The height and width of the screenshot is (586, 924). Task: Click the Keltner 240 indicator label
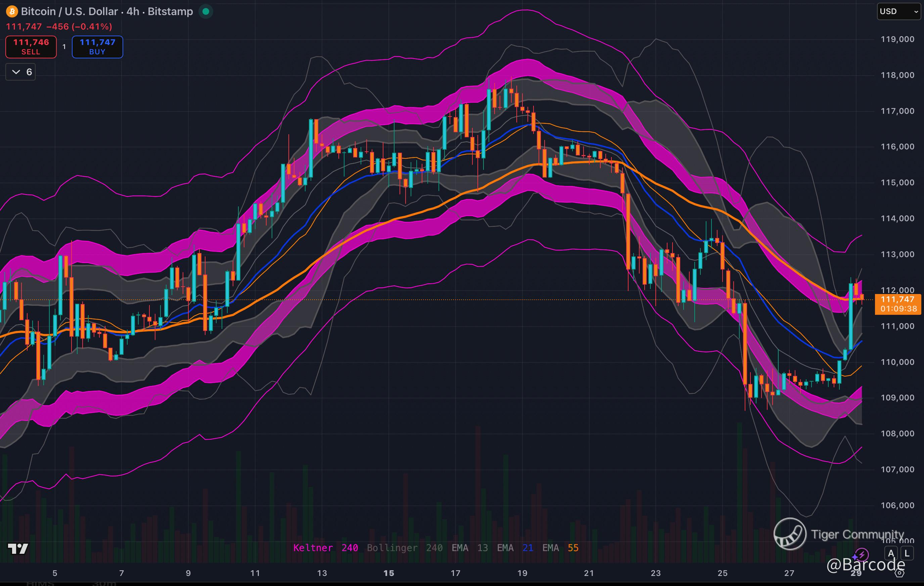[x=325, y=548]
